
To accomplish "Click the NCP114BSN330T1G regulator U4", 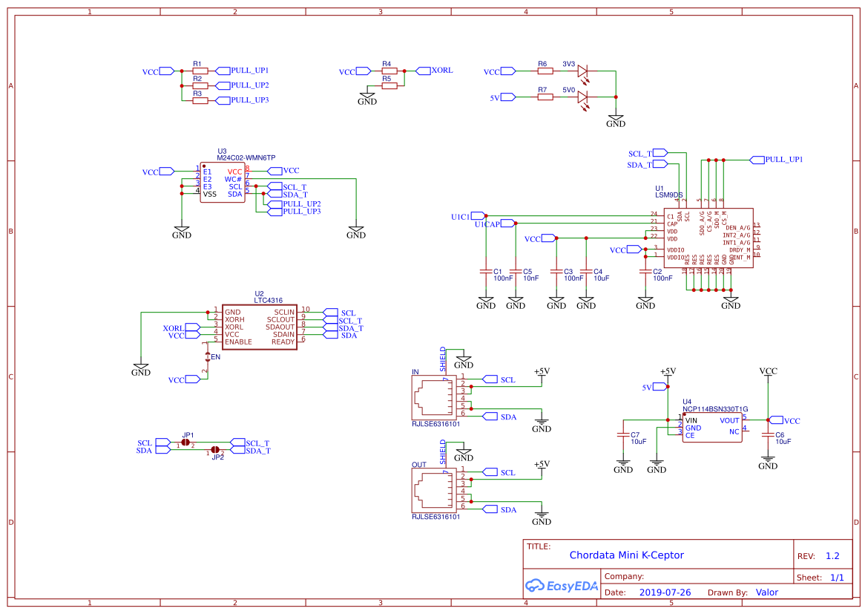I will point(712,427).
